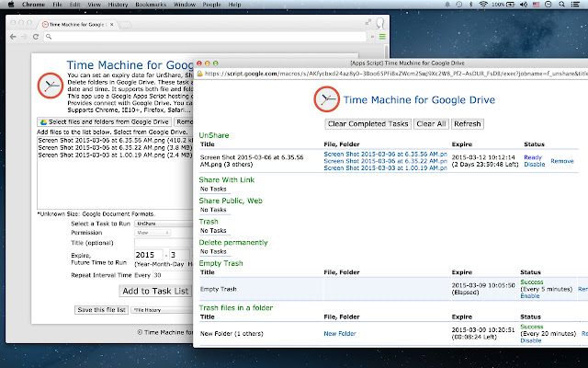Open the Notification Center list icon

pos(575,5)
